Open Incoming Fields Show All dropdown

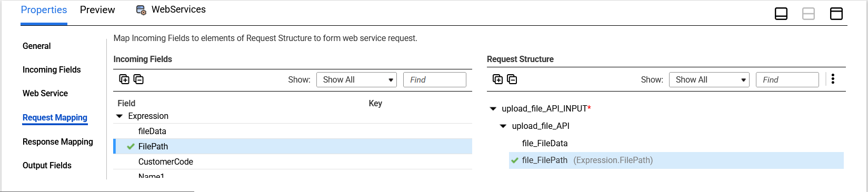click(x=356, y=80)
